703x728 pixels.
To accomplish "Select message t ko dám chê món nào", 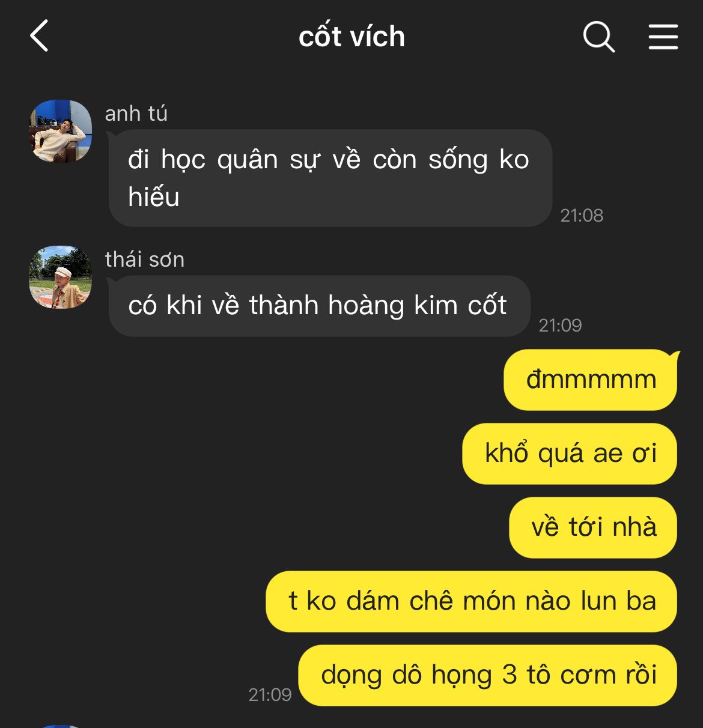I will [x=472, y=601].
